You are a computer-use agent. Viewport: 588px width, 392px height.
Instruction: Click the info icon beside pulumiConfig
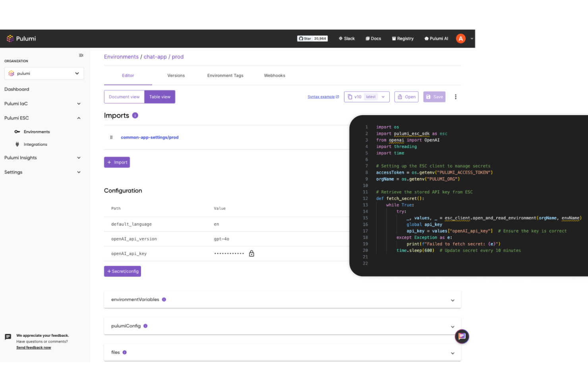[145, 326]
